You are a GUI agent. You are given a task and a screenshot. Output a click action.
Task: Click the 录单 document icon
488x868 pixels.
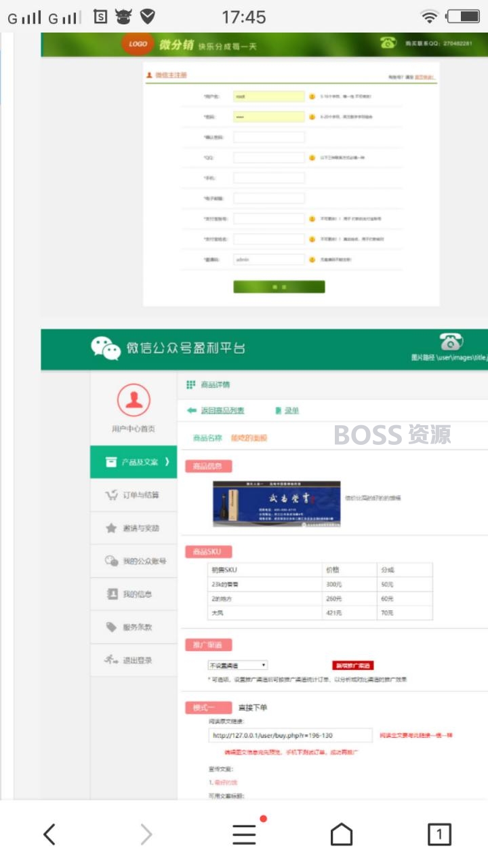point(278,410)
